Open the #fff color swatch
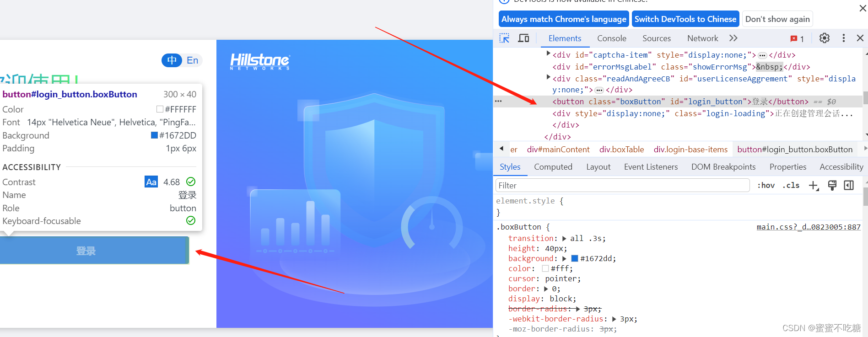Screen dimensions: 868x337 [545, 269]
